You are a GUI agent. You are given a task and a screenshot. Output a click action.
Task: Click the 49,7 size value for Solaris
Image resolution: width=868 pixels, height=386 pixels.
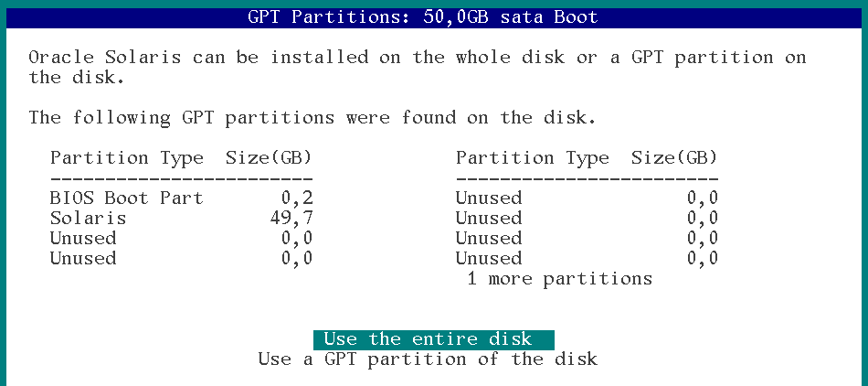[x=287, y=218]
